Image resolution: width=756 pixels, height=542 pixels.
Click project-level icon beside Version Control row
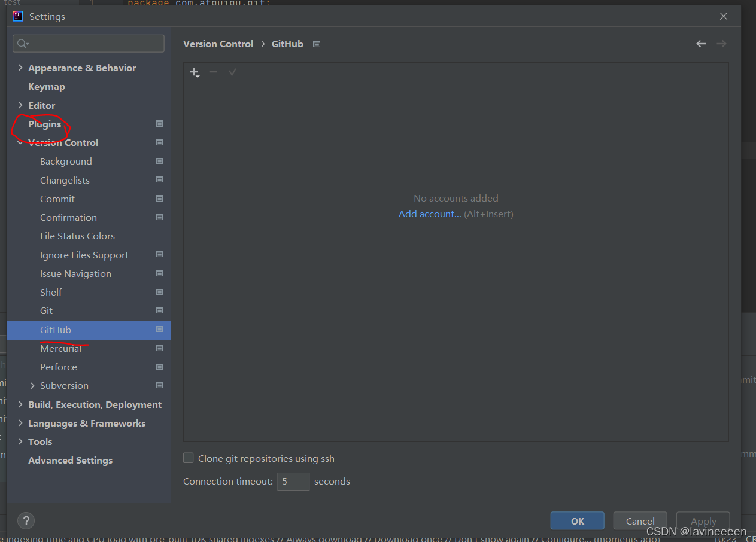coord(159,142)
